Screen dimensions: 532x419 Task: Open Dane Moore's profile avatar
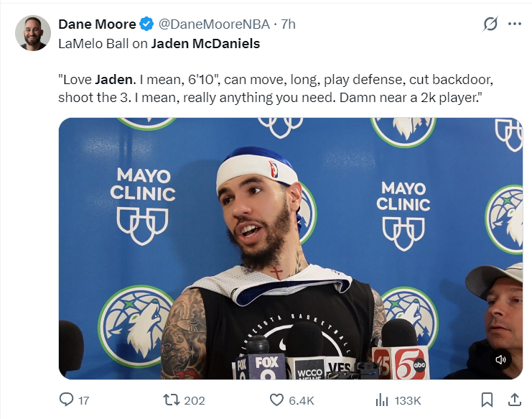33,33
